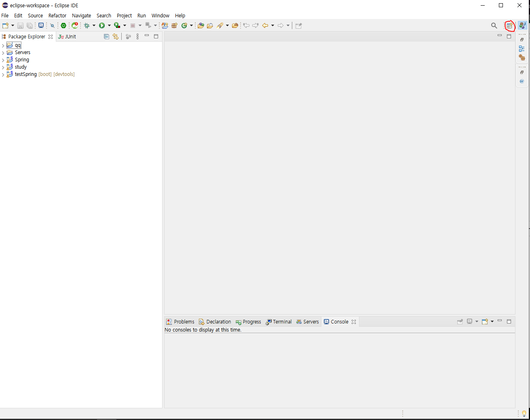Viewport: 530px width, 420px height.
Task: Restore the view stack above the Outline icon
Action: coord(522,40)
